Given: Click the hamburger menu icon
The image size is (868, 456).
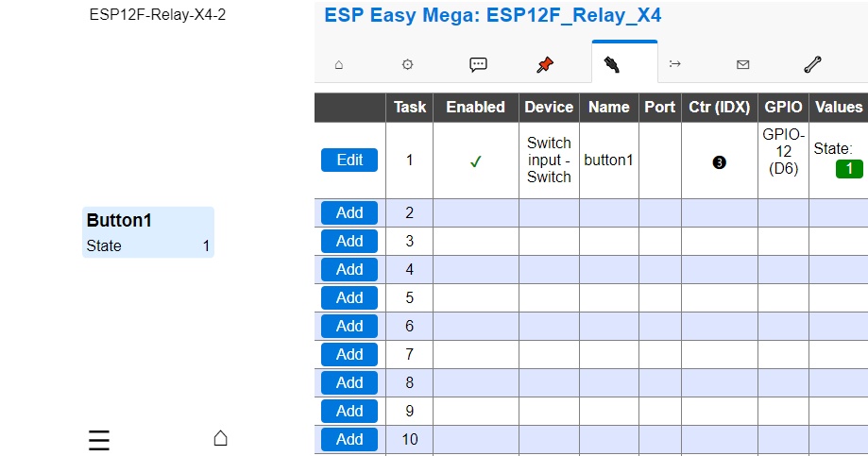Looking at the screenshot, I should point(99,440).
